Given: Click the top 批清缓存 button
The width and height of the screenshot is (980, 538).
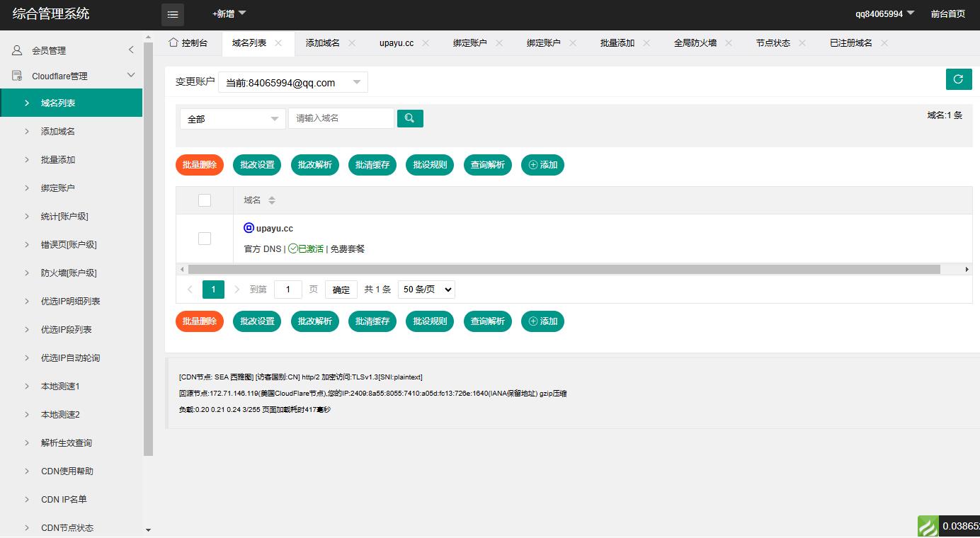Looking at the screenshot, I should click(372, 165).
